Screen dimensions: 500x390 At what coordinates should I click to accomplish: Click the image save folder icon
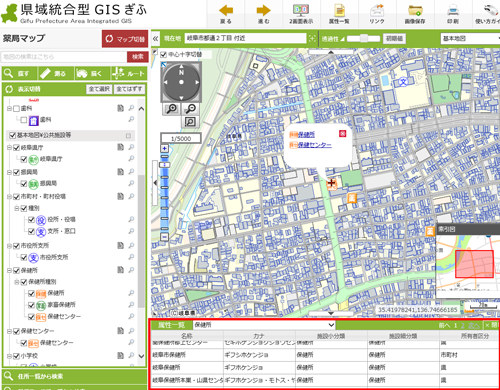tap(415, 10)
